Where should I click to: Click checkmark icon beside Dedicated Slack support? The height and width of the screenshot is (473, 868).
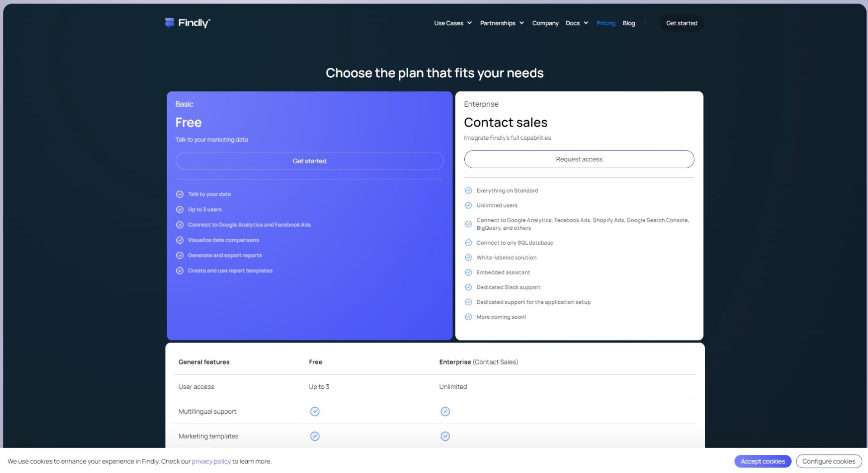[x=468, y=287]
